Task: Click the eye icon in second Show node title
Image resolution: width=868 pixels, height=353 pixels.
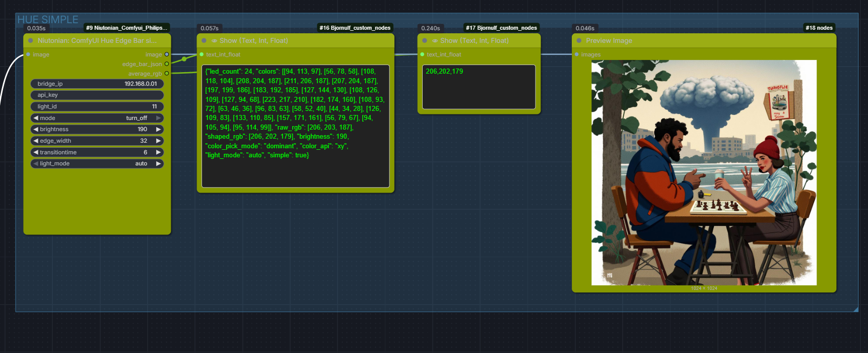Action: pos(435,41)
